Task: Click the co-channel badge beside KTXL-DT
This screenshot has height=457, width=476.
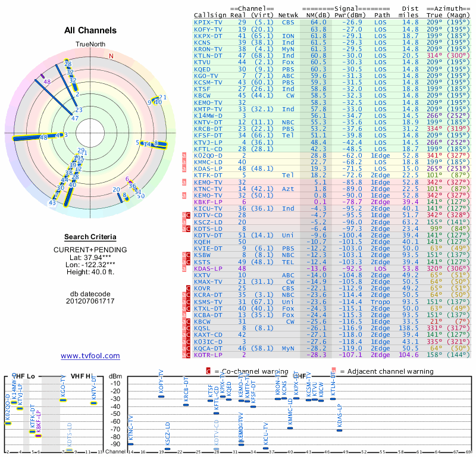Action: click(188, 308)
